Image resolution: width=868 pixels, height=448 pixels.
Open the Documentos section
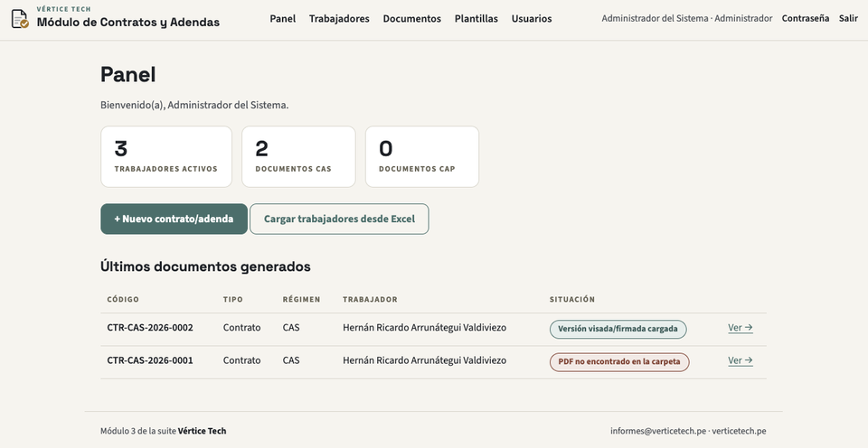pyautogui.click(x=412, y=19)
